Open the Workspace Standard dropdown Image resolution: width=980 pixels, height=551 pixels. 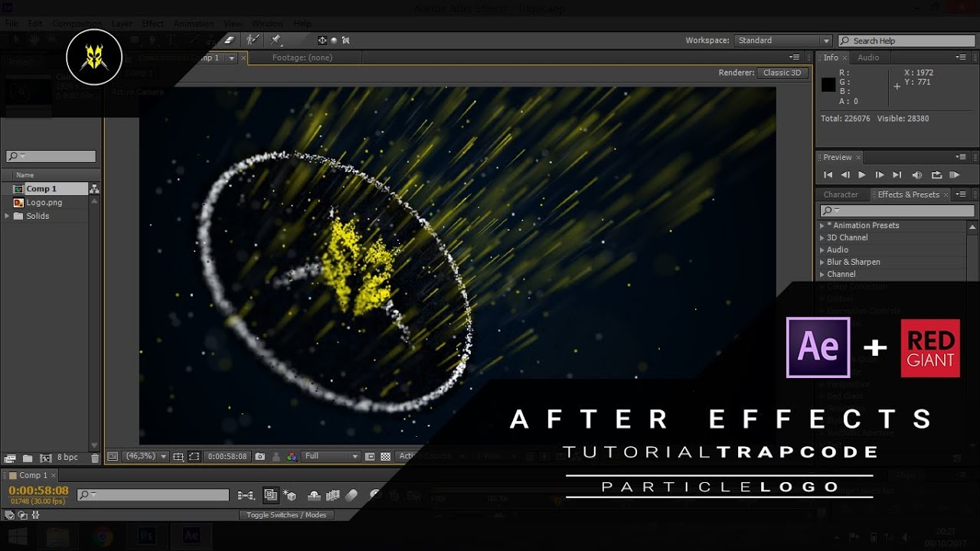[783, 41]
